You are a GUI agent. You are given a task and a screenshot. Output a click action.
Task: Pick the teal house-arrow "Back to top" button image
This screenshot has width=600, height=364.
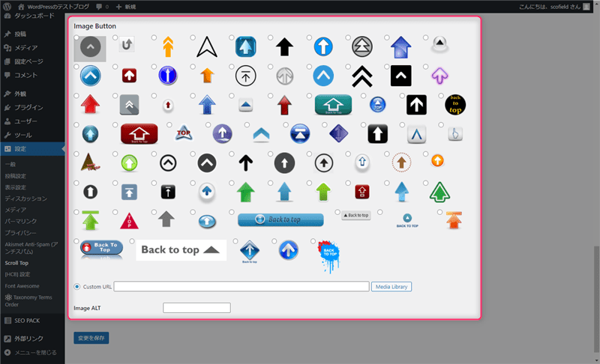333,105
